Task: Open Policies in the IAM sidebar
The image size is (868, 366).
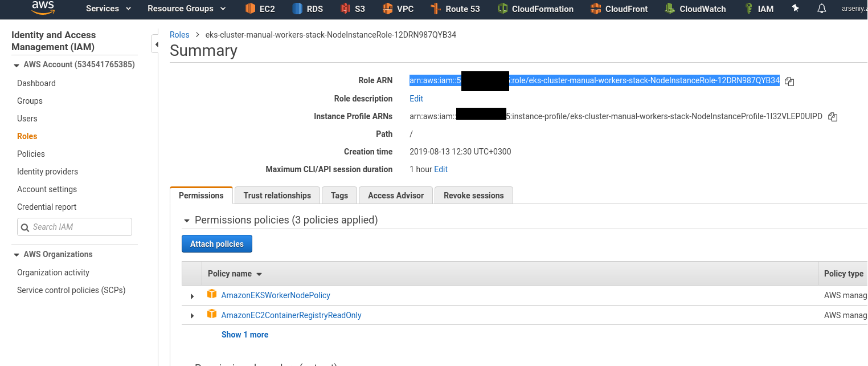Action: 31,154
